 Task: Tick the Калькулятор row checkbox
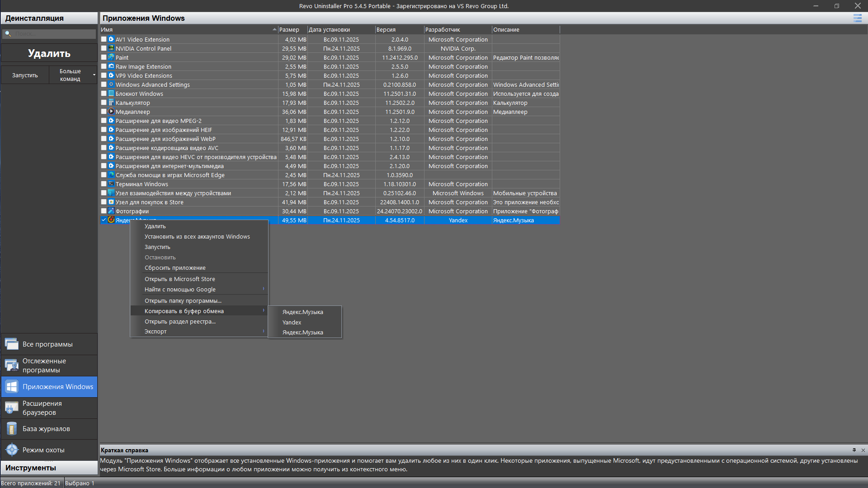click(x=104, y=103)
